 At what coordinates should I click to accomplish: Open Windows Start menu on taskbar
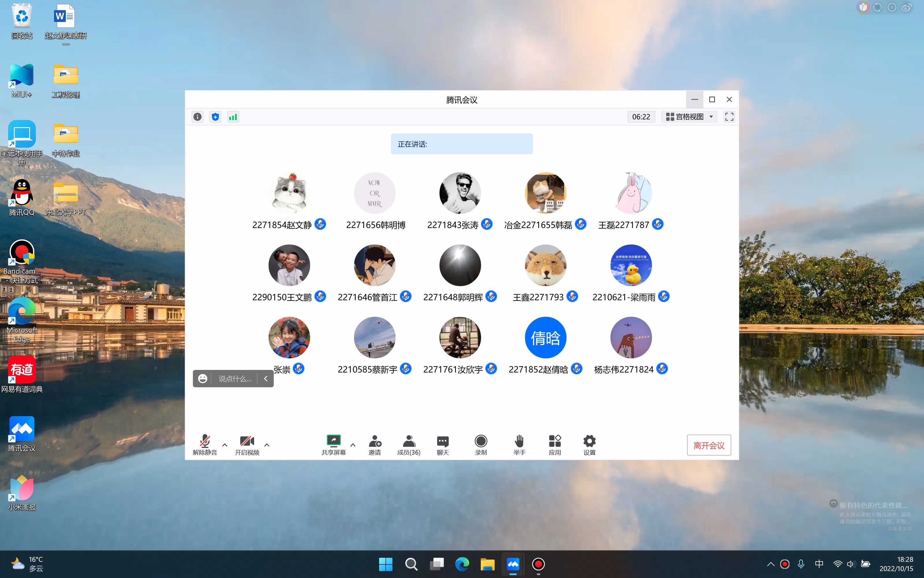tap(386, 564)
